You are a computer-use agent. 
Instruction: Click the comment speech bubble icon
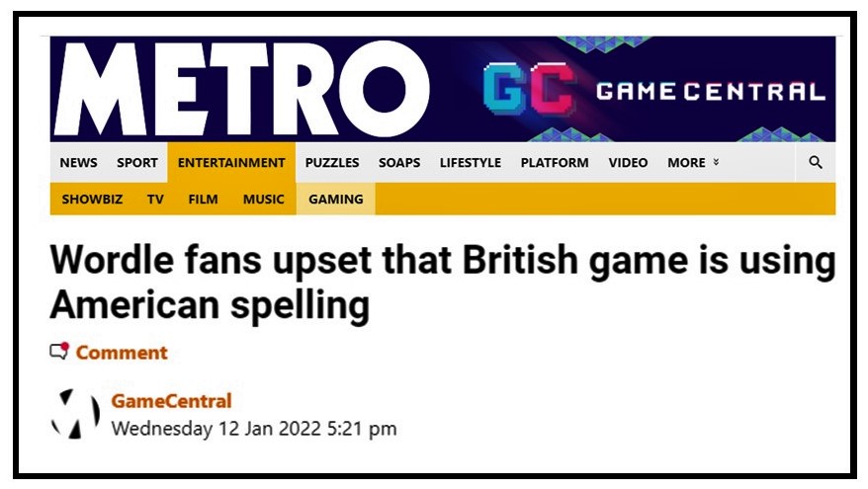point(60,352)
